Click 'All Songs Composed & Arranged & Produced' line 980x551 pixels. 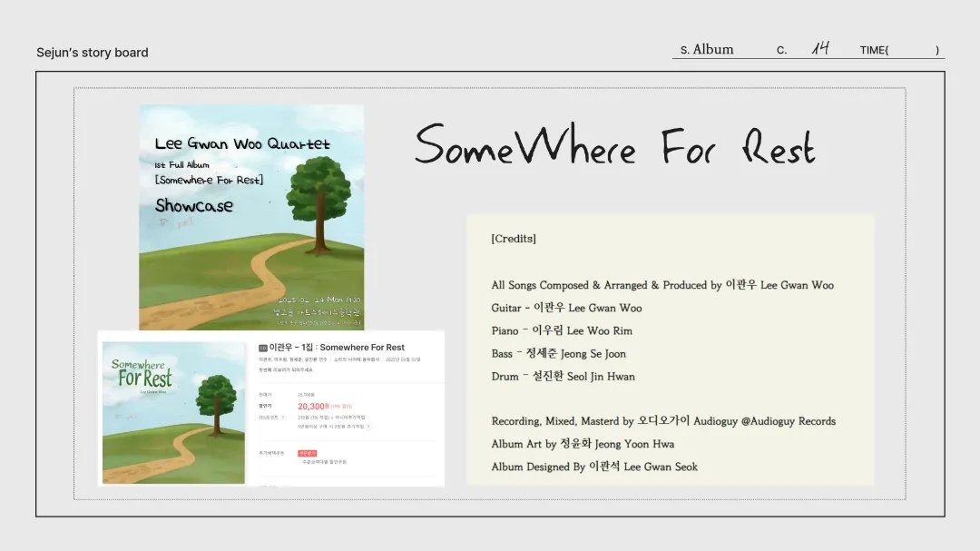662,285
